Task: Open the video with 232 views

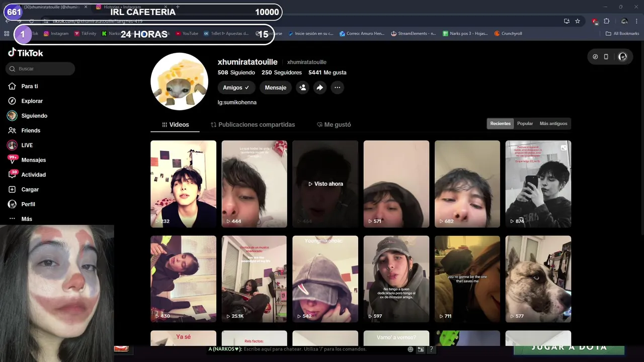Action: coord(183,184)
